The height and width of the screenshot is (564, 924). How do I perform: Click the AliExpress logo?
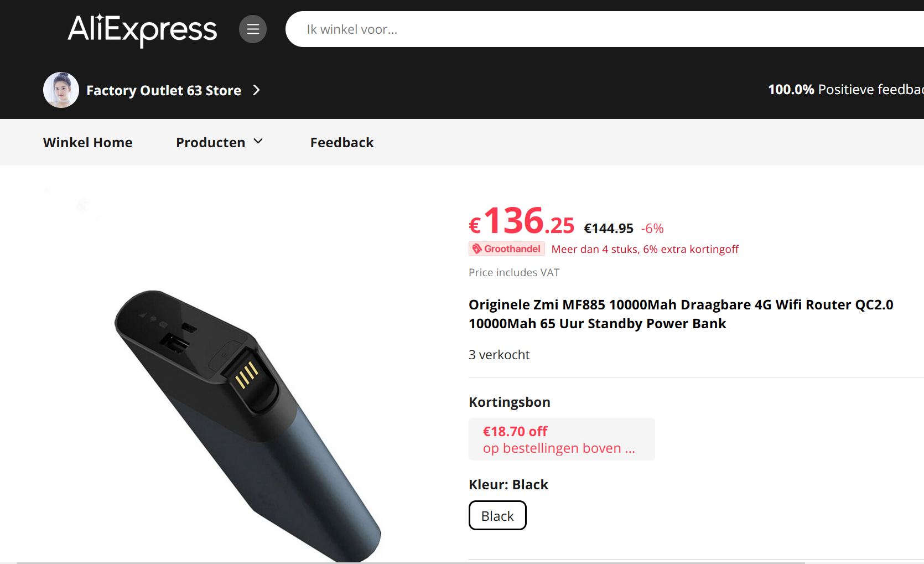click(x=142, y=30)
